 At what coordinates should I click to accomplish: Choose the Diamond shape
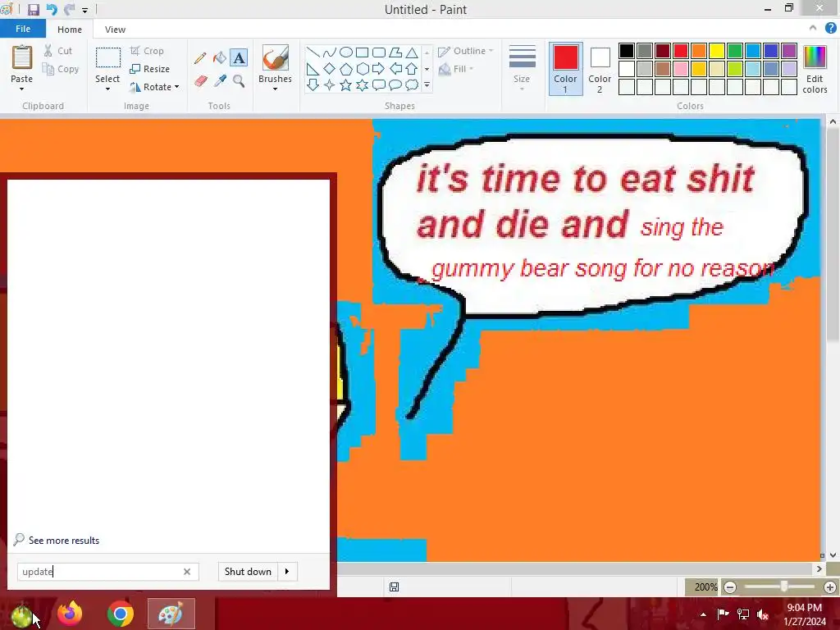(330, 69)
